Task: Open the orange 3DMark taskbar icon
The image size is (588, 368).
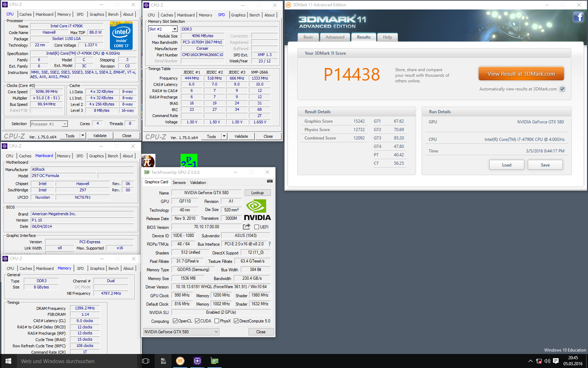Action: pyautogui.click(x=180, y=361)
